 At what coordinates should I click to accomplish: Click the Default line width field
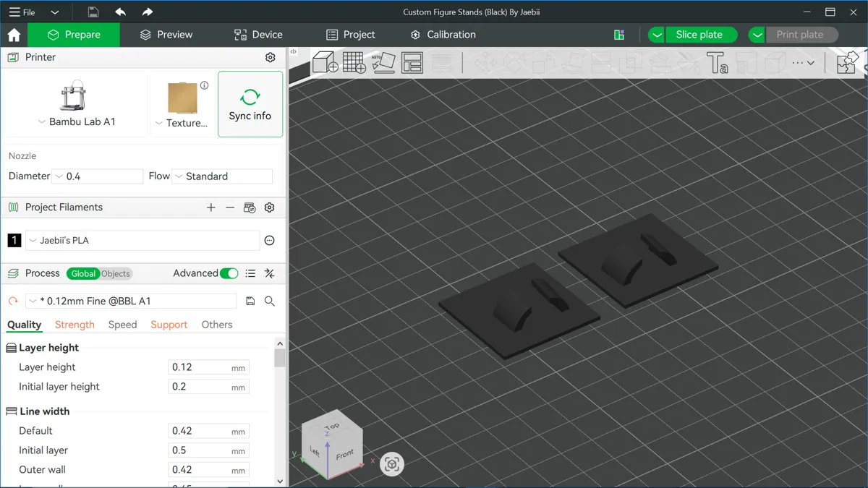tap(208, 431)
